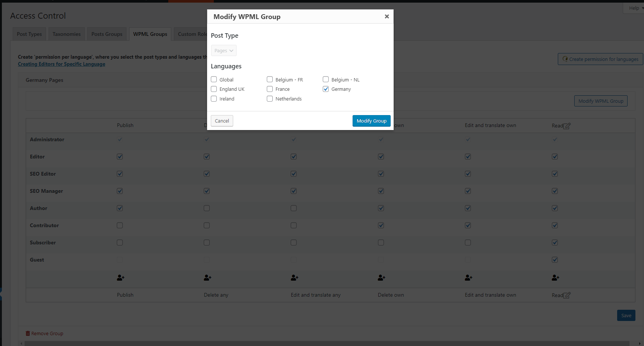Click the horizontal scrollbar at the bottom

tap(325, 343)
